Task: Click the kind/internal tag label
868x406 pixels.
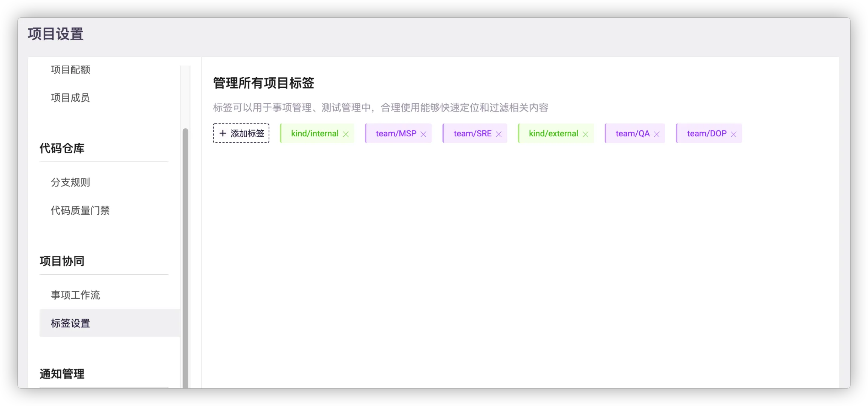Action: [315, 134]
